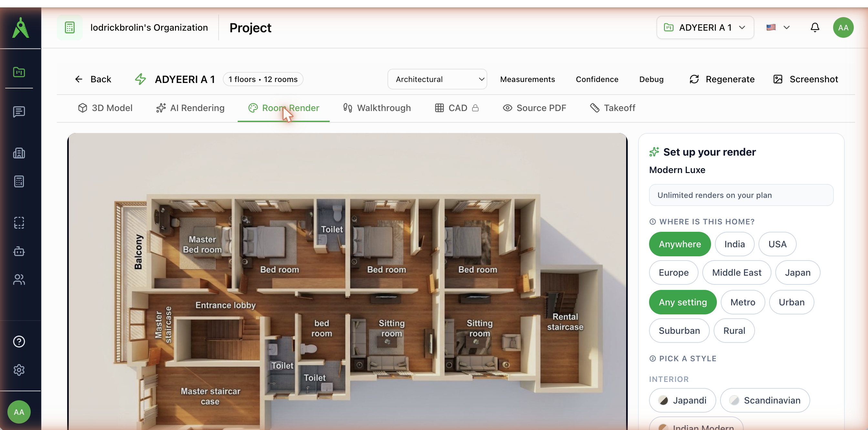The image size is (868, 430).
Task: Click the CAD lock icon
Action: [x=475, y=108]
